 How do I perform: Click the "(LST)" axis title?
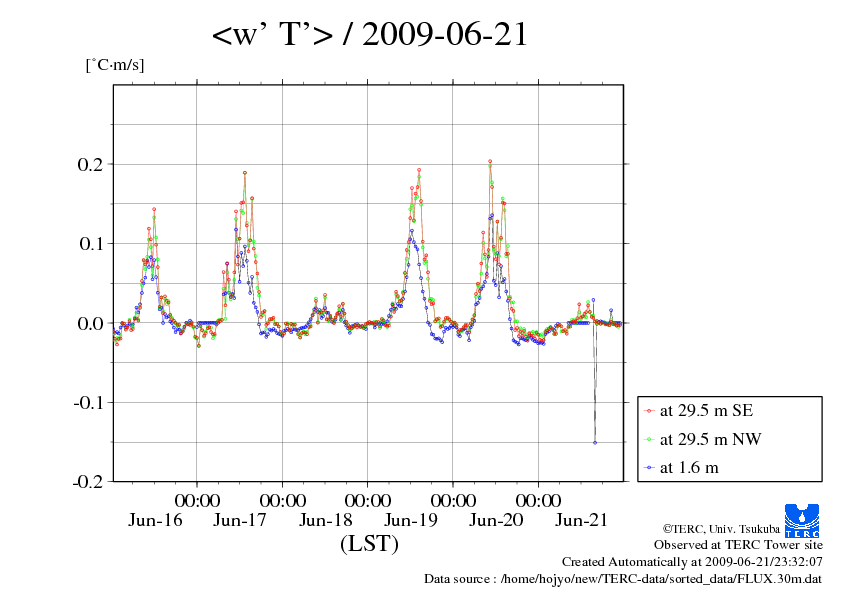pyautogui.click(x=369, y=543)
